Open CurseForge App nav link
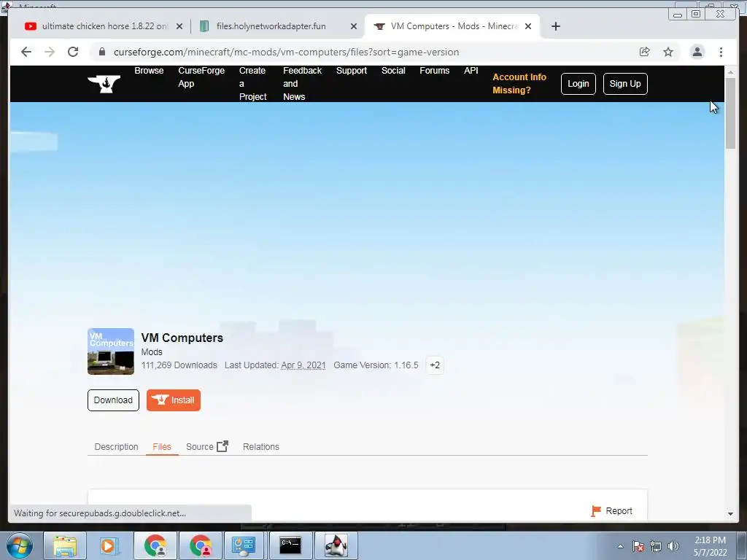Viewport: 747px width, 560px height. pyautogui.click(x=201, y=77)
